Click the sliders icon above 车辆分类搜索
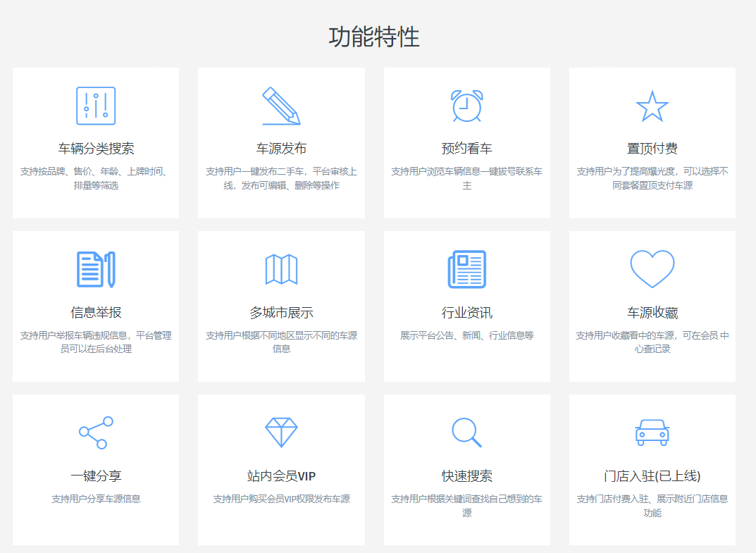This screenshot has height=553, width=756. coord(96,106)
